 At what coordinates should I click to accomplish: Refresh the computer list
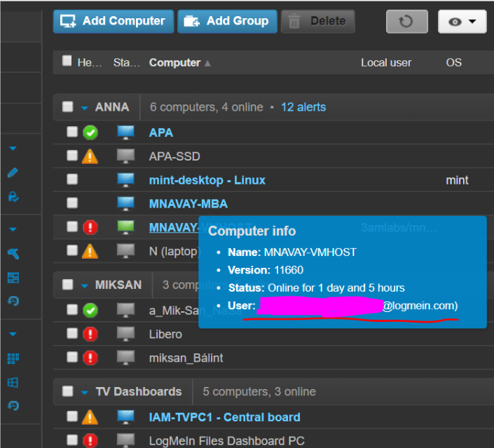pos(406,22)
